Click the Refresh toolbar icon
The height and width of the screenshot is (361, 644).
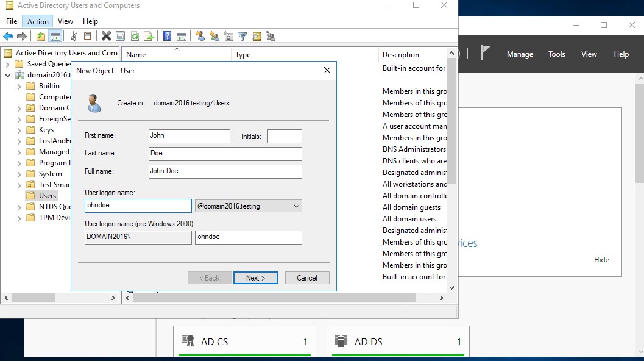135,36
